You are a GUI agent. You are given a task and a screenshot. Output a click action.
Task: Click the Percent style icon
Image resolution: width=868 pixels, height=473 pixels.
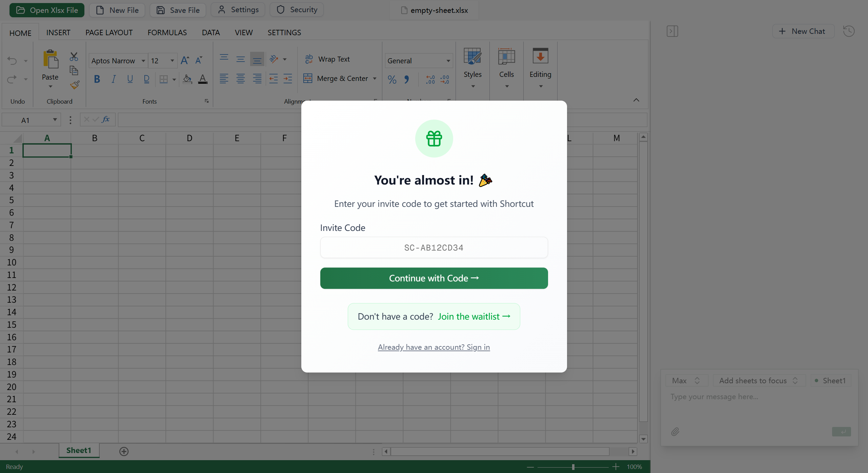[x=392, y=79]
